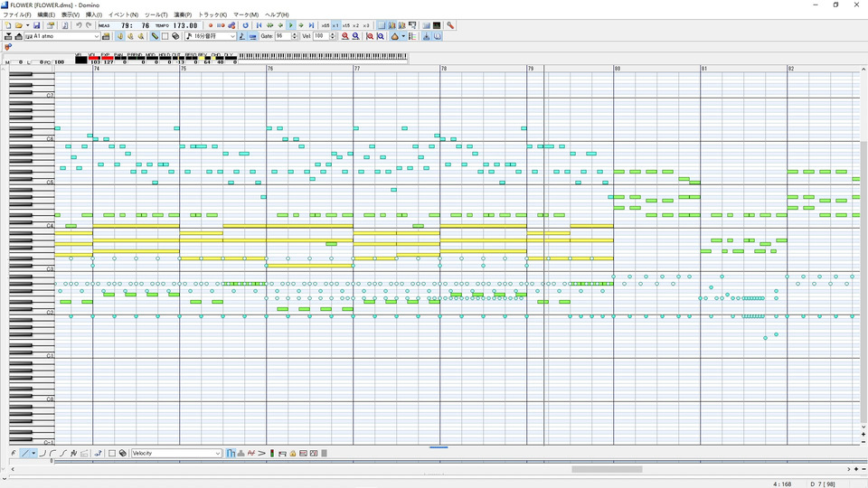Redo the last undone edit
Viewport: 868px width, 488px height.
pos(89,25)
